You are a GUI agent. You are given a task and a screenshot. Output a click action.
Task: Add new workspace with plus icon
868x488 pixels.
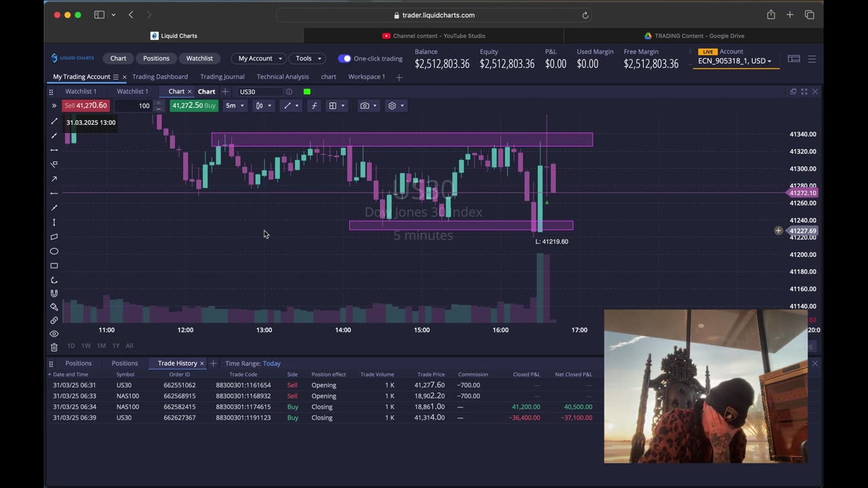[399, 77]
